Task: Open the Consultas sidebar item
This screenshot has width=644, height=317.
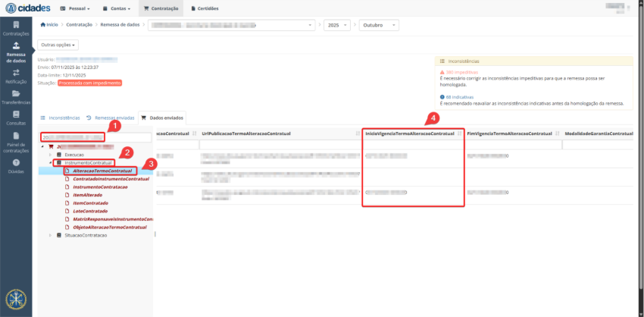Action: 16,118
